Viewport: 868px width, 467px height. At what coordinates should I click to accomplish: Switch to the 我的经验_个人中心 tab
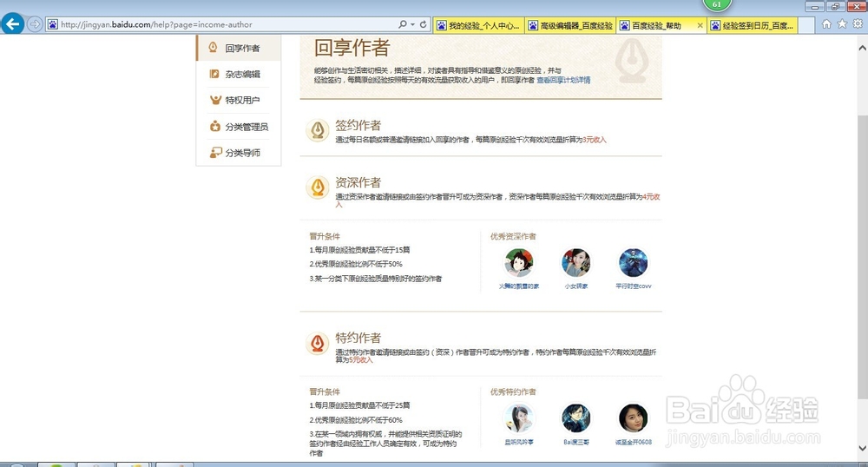(x=479, y=25)
